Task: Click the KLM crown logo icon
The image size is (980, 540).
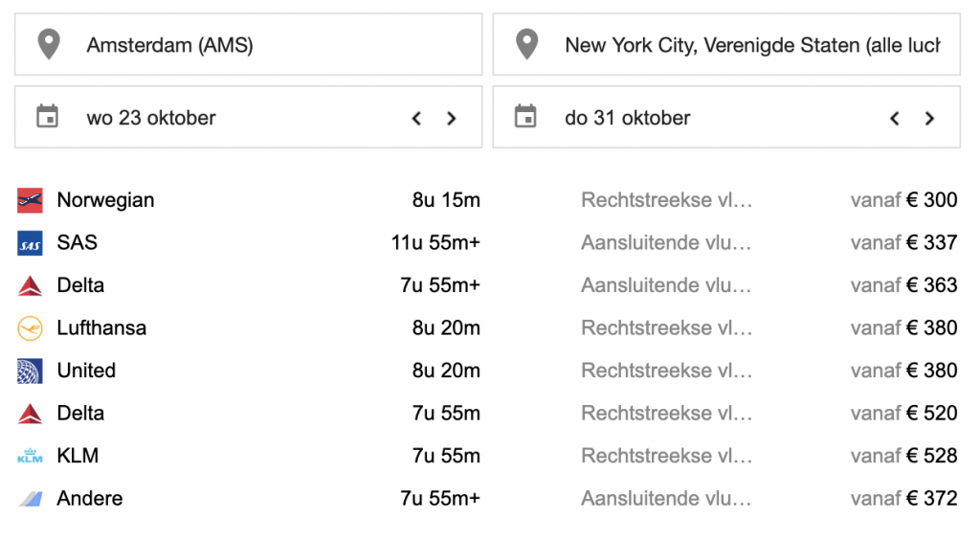Action: 30,457
